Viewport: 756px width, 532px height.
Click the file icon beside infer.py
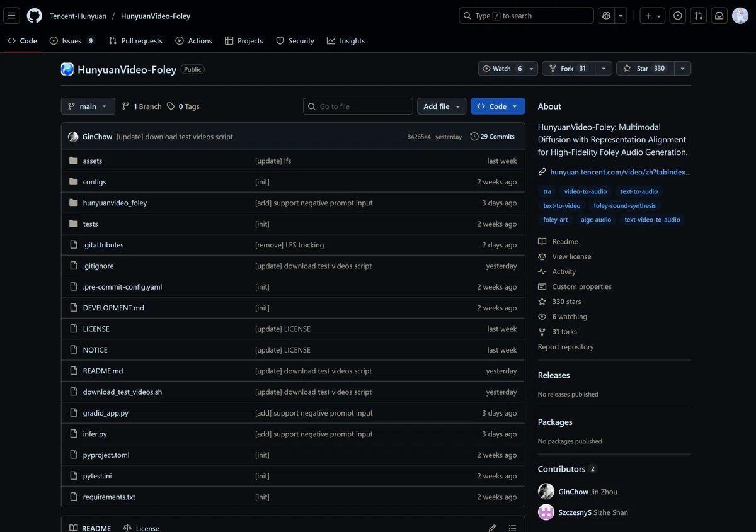click(74, 434)
